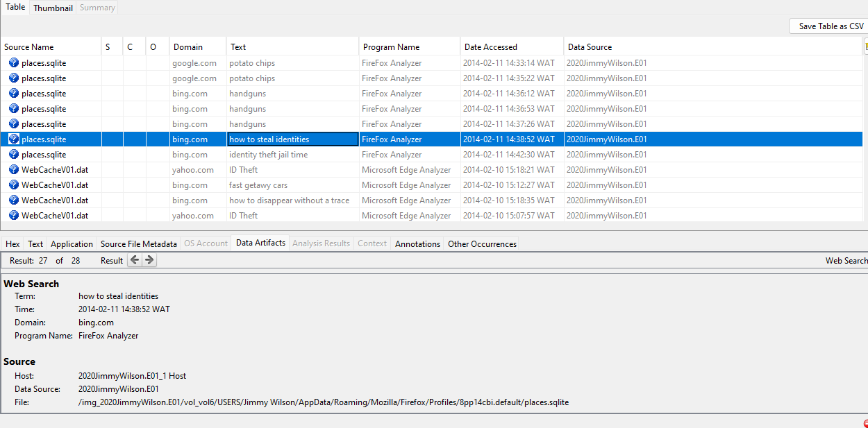Screen dimensions: 868x428
Task: Click the icon of the 'fast getawy cars' row
Action: 14,185
